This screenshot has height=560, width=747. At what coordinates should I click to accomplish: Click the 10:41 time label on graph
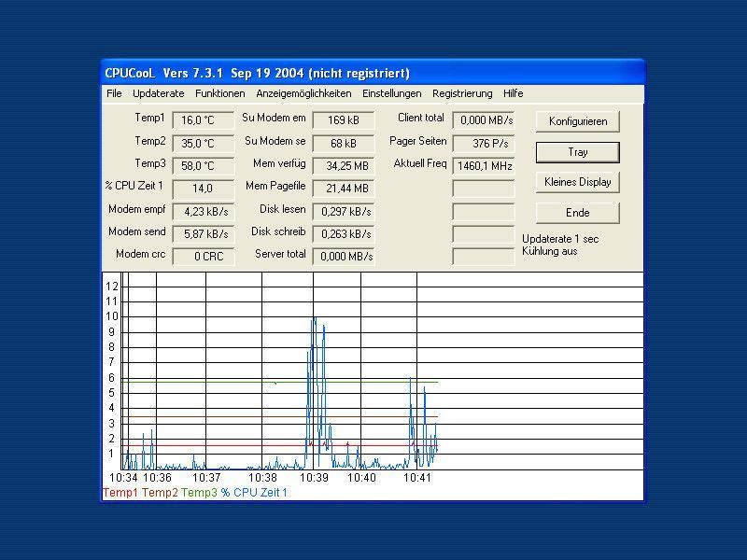(417, 478)
